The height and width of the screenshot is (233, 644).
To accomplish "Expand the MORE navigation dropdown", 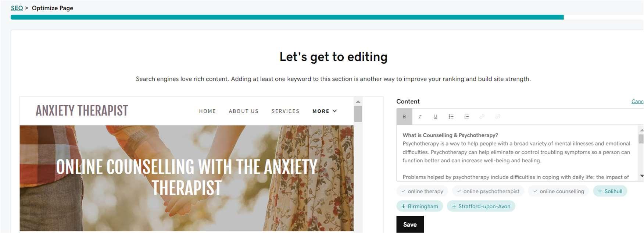I will click(x=325, y=111).
